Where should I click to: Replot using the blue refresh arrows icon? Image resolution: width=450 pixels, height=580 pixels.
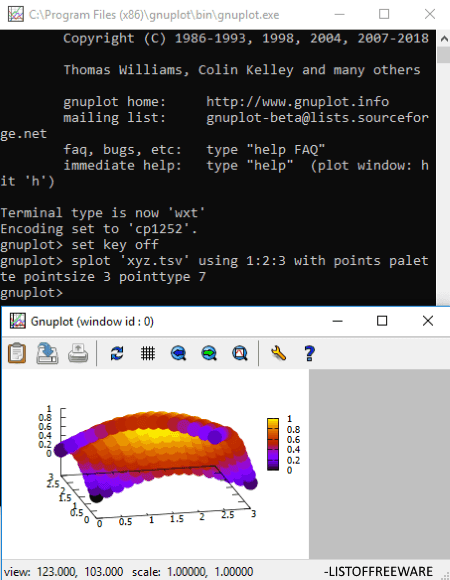point(117,353)
